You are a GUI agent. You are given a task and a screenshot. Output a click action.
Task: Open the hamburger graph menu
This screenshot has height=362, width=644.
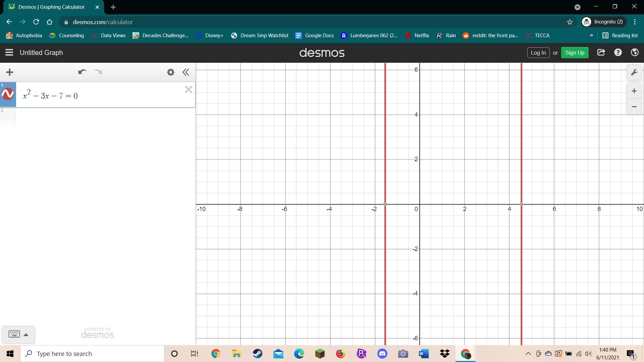click(9, 53)
